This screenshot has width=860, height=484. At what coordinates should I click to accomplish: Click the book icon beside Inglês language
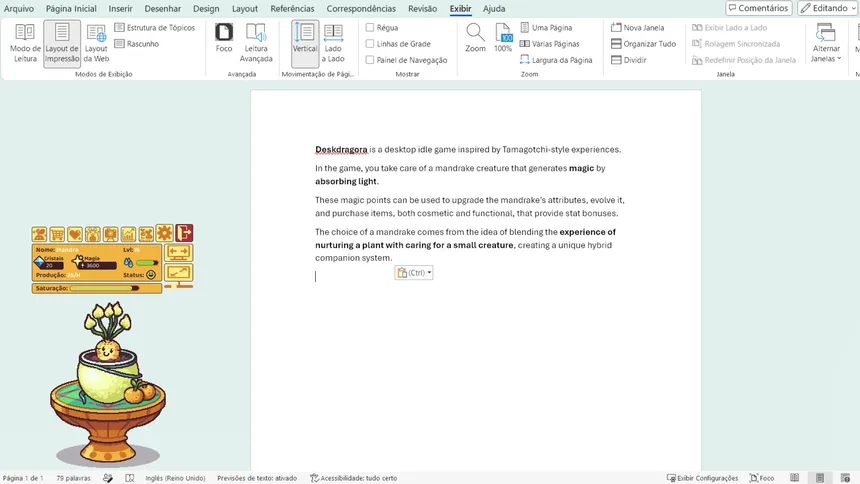pos(130,478)
